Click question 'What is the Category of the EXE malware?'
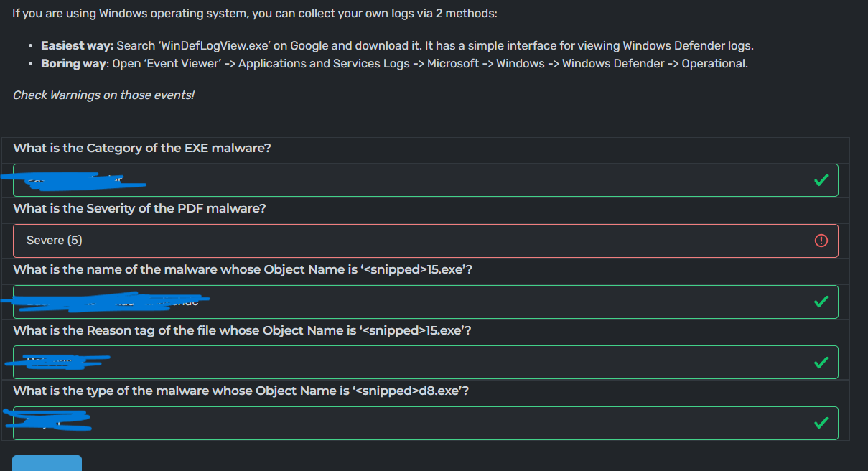 pyautogui.click(x=142, y=148)
